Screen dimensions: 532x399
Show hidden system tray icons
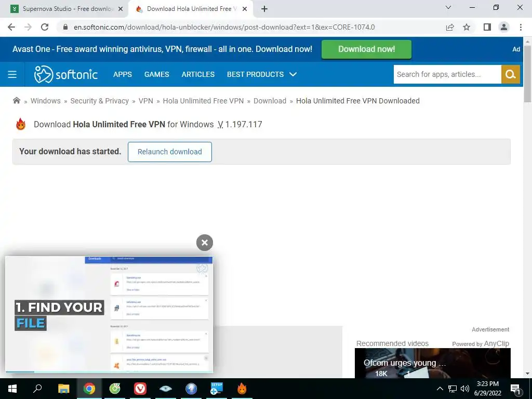(x=440, y=389)
